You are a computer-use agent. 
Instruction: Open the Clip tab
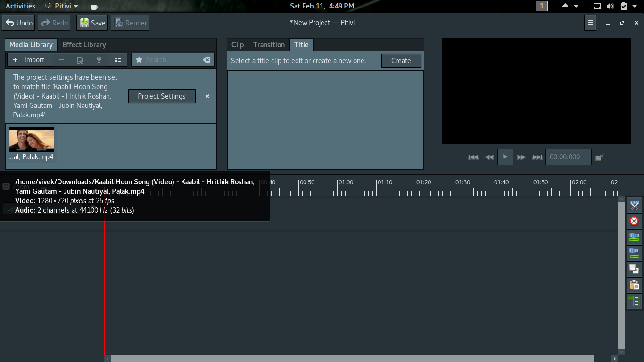(238, 45)
